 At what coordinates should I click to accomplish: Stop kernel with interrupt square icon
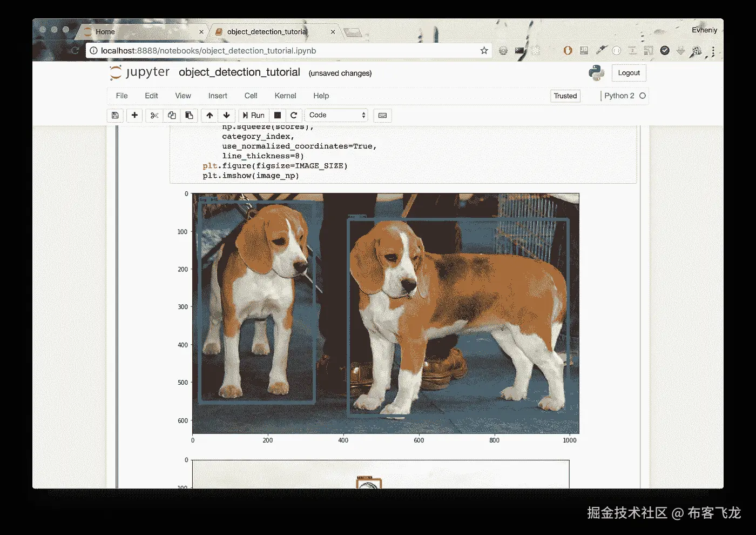(278, 115)
